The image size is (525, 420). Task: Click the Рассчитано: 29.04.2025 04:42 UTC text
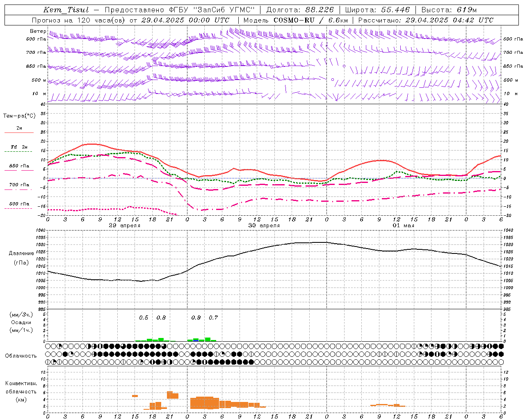(x=426, y=20)
